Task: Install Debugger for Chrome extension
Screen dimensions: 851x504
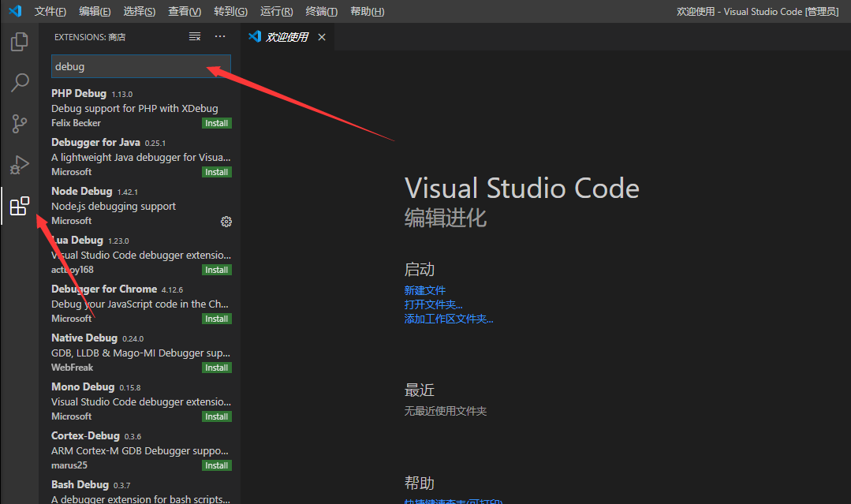Action: tap(217, 319)
